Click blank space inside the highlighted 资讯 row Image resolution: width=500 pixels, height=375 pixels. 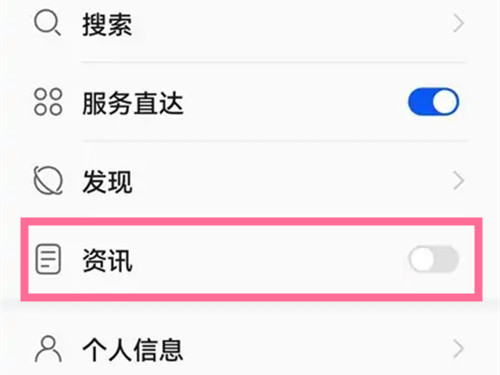coord(267,260)
